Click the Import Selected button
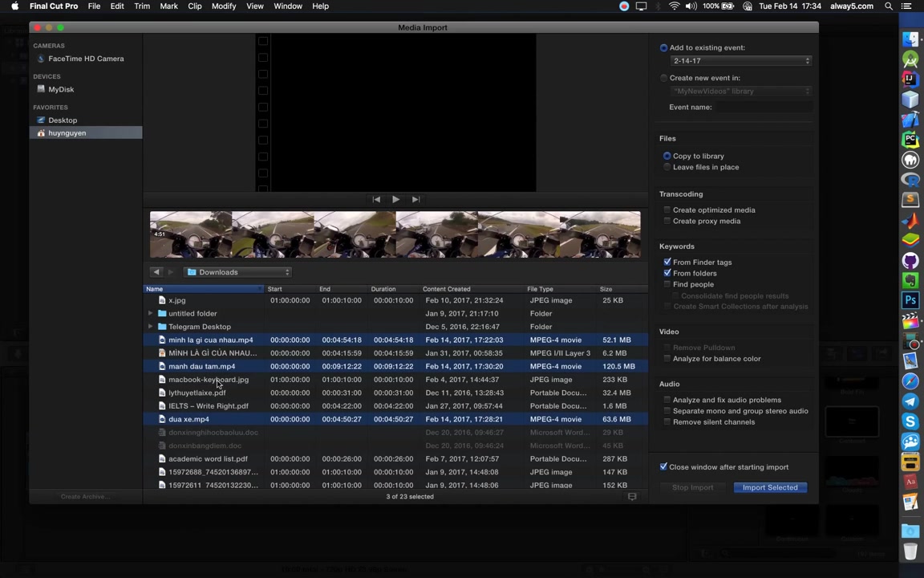 click(769, 487)
